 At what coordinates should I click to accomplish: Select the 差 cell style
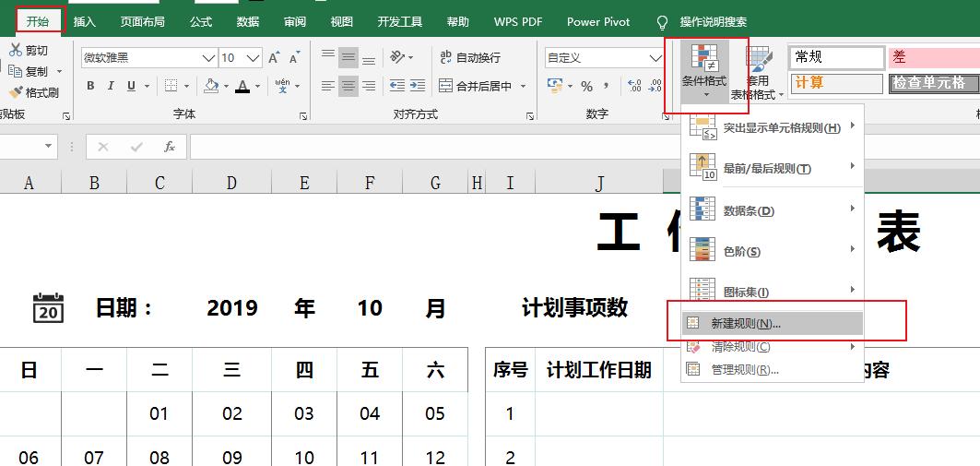point(934,57)
